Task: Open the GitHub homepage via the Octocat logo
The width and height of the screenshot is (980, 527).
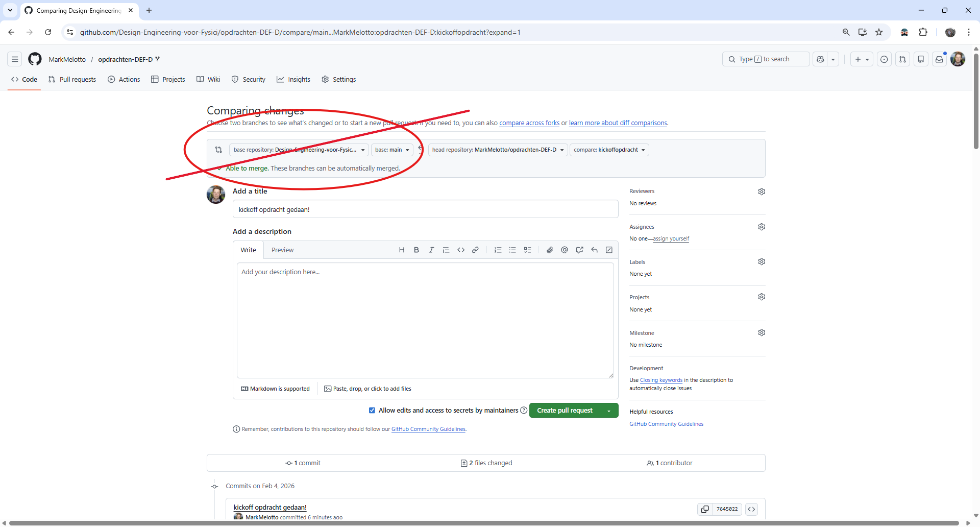Action: click(35, 59)
